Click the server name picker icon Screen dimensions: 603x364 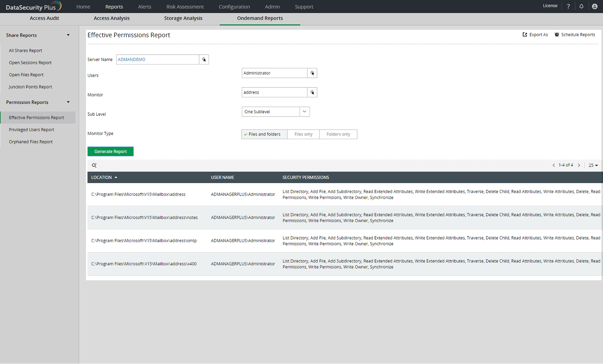[x=204, y=60]
